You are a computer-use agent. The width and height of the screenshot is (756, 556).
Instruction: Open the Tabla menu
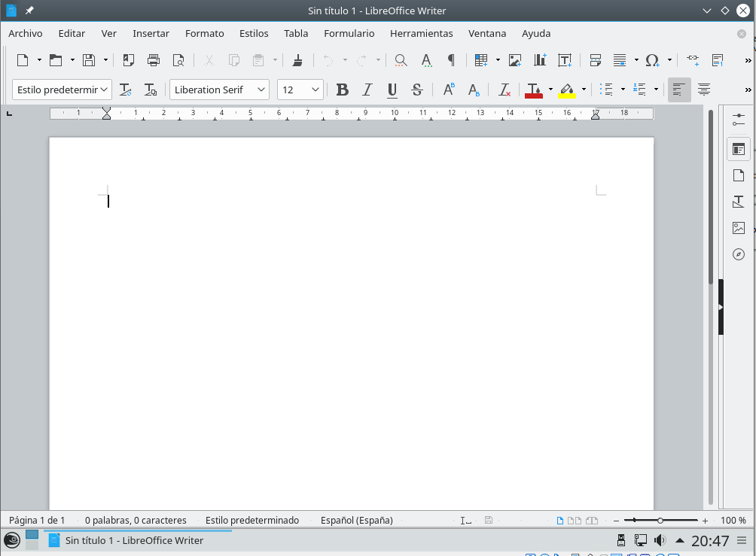click(296, 33)
